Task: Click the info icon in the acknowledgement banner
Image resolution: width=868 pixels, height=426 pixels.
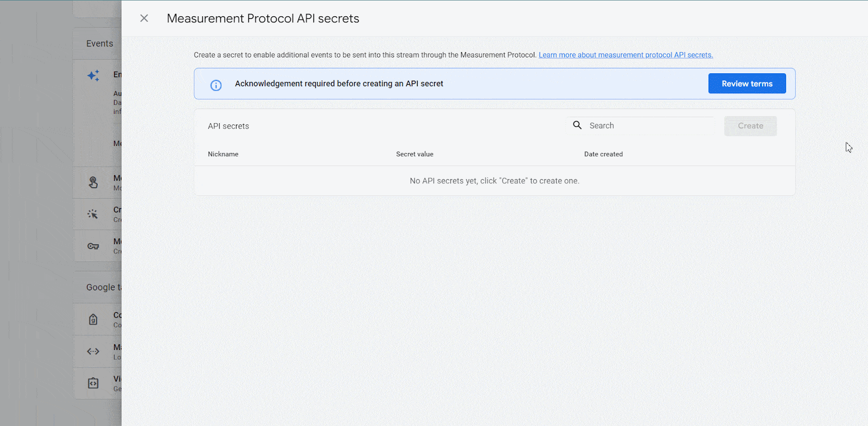Action: (216, 85)
